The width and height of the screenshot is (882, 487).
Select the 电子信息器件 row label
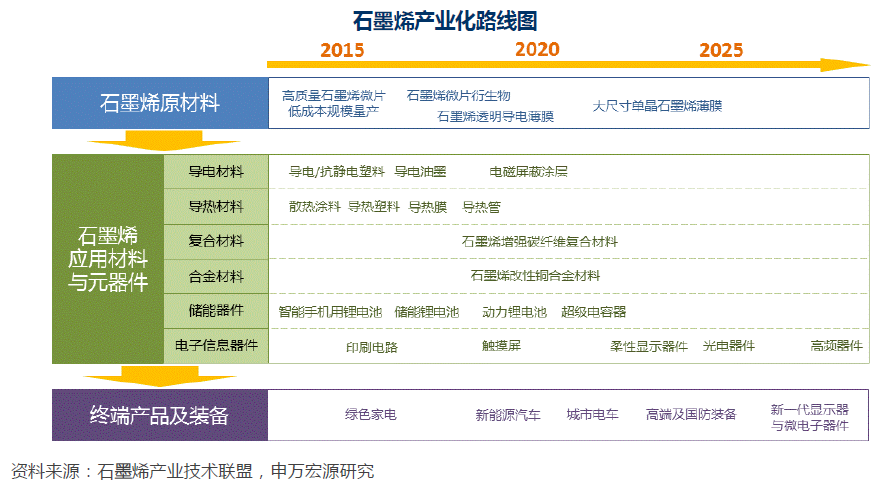click(x=216, y=345)
